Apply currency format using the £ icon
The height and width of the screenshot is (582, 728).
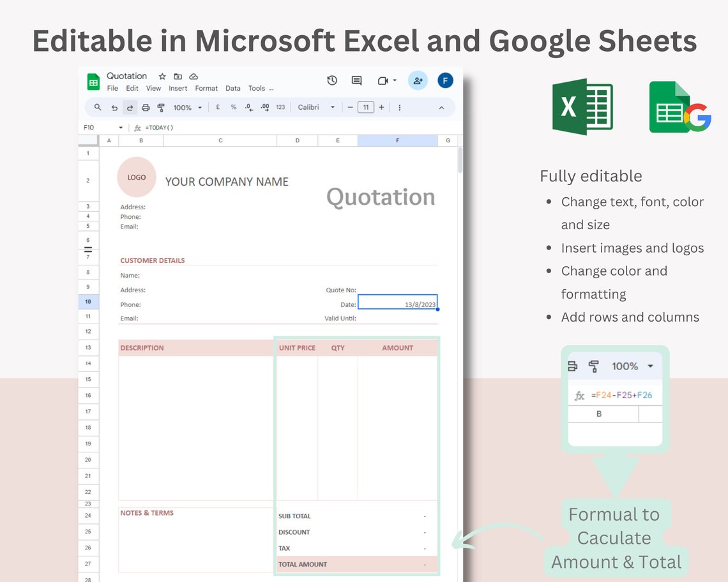coord(217,107)
